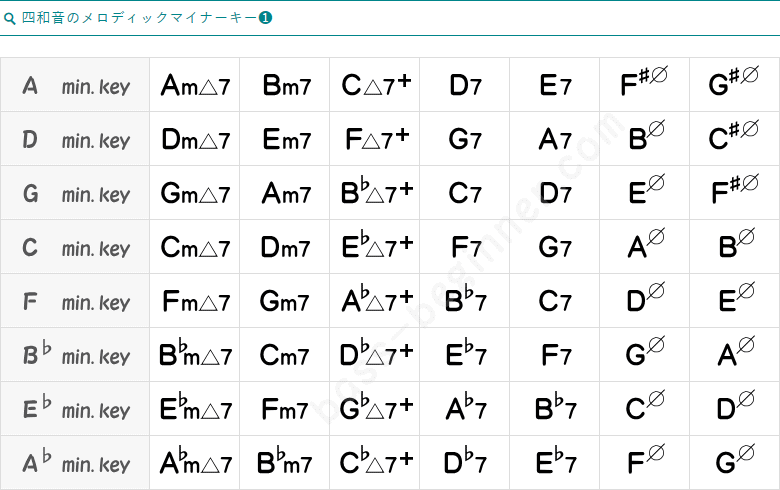Click the magnifier icon beside the heading
This screenshot has width=780, height=490.
click(10, 18)
